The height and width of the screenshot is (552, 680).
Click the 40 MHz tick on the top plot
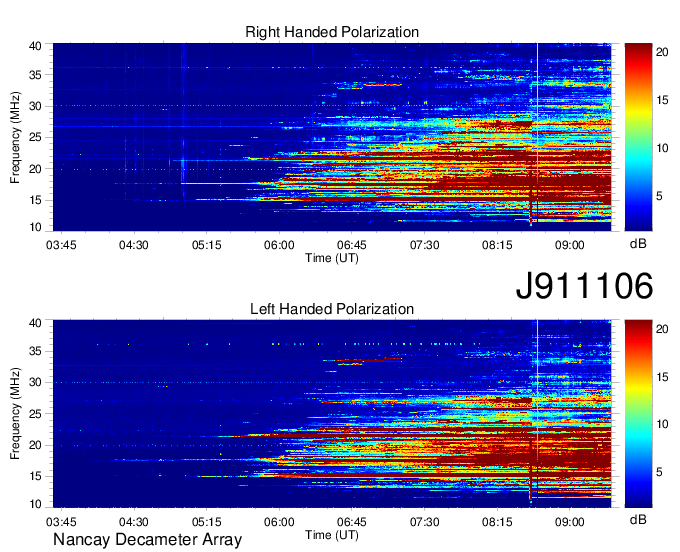(36, 46)
